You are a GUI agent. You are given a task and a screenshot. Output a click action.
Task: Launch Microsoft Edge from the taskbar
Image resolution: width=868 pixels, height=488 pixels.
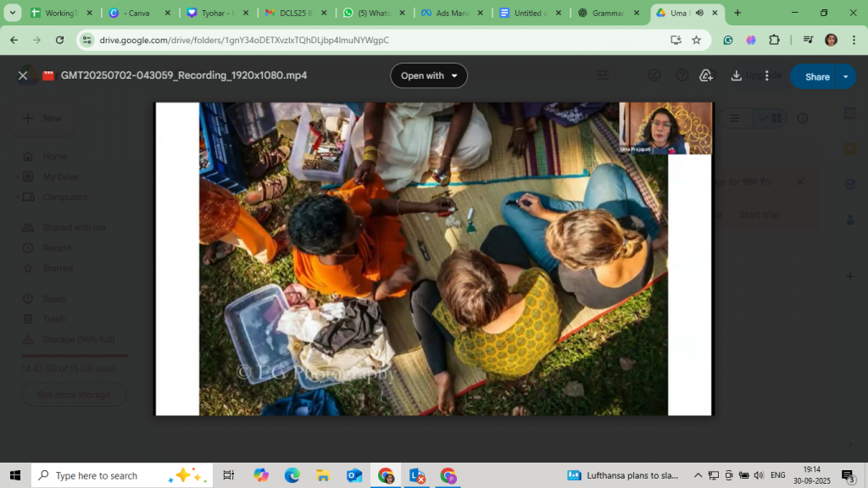[292, 475]
